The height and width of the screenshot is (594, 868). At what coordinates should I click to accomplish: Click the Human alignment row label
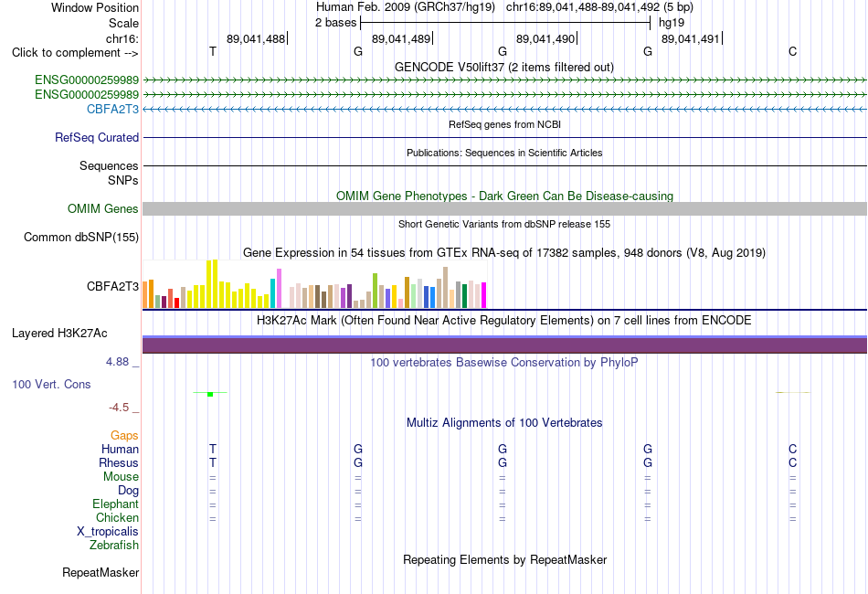[120, 449]
